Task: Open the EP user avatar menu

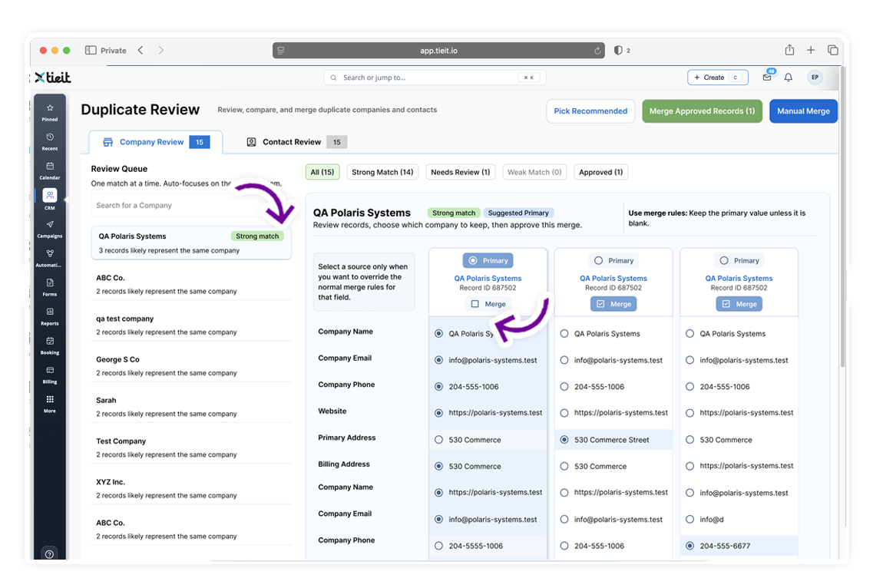Action: point(815,78)
